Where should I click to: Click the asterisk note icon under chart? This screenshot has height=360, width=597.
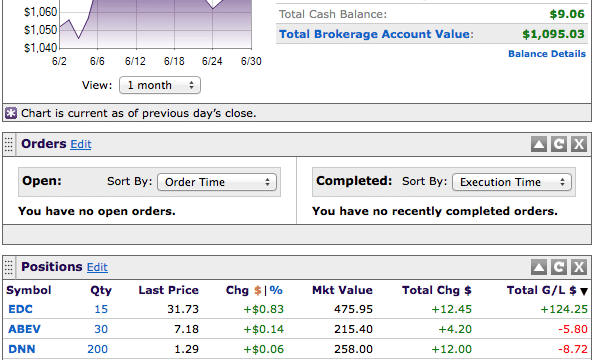pos(11,113)
